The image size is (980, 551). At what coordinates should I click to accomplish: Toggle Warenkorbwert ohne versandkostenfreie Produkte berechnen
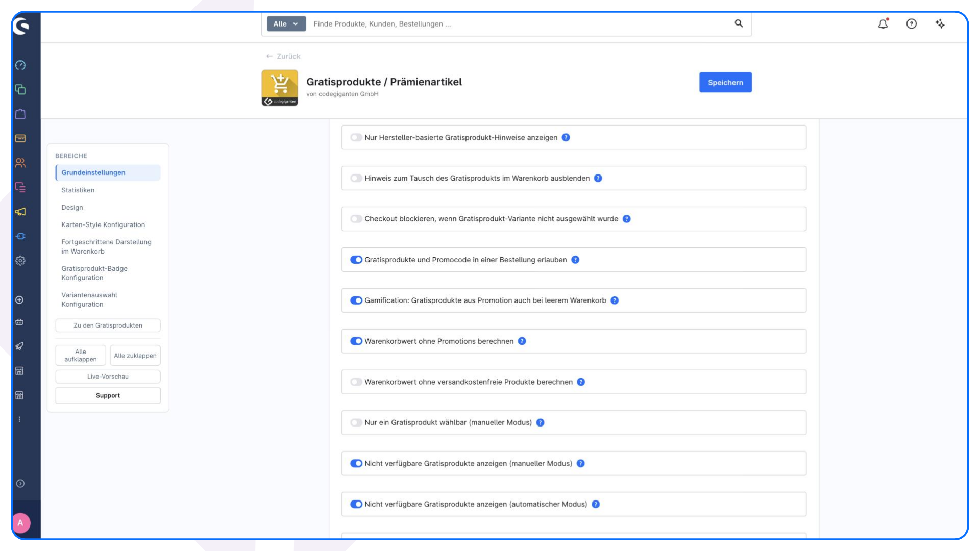[x=356, y=382]
